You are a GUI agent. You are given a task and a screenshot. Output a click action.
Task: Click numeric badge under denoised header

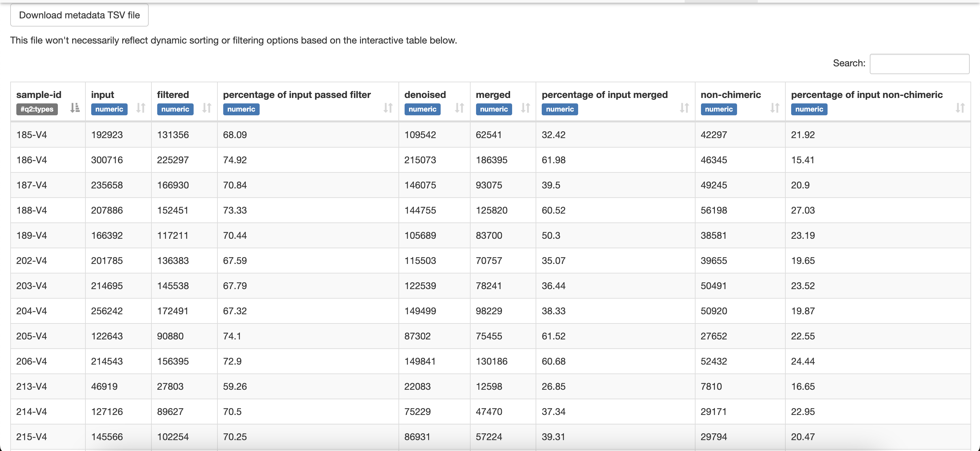pyautogui.click(x=422, y=109)
